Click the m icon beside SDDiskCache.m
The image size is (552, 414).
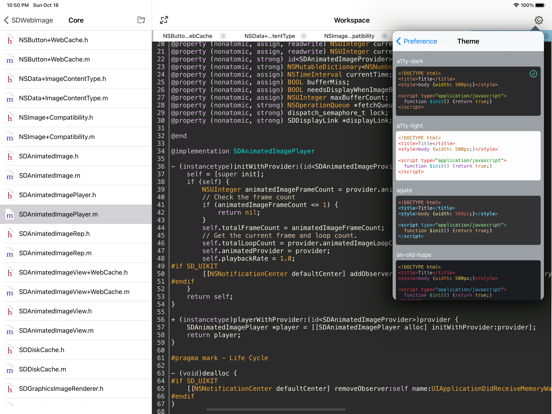(10, 369)
